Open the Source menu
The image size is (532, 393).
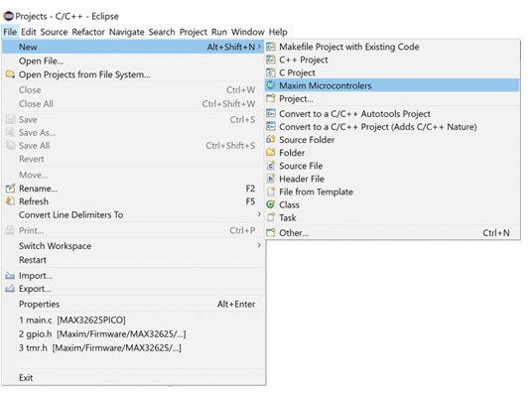click(54, 32)
